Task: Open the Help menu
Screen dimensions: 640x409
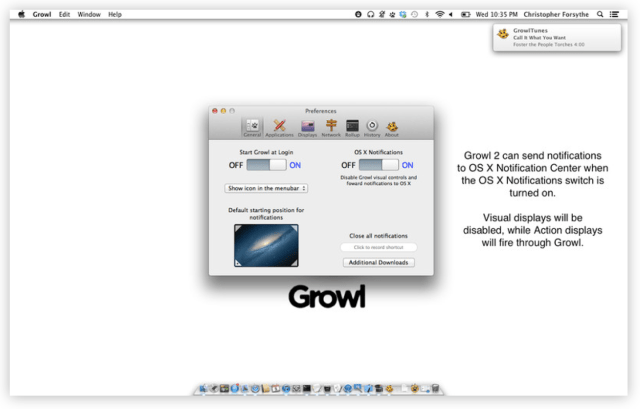Action: click(115, 14)
